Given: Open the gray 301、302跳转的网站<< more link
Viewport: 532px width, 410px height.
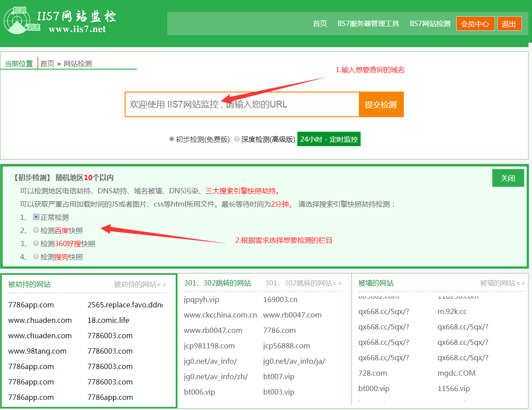Looking at the screenshot, I should 303,283.
